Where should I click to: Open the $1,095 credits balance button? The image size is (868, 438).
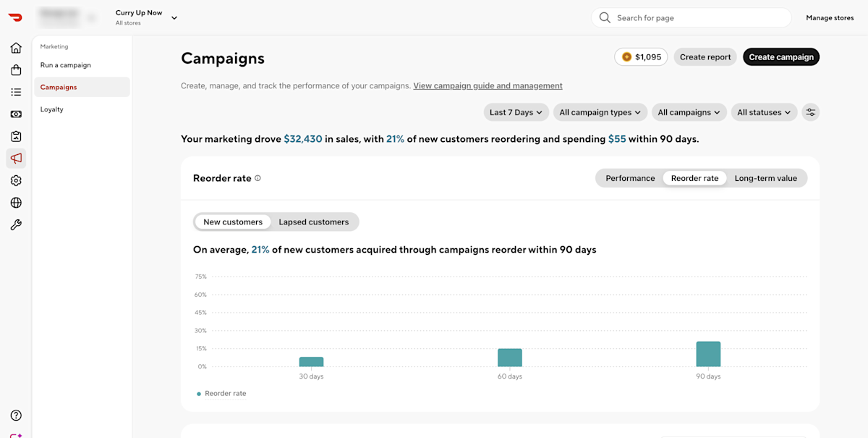click(x=641, y=57)
